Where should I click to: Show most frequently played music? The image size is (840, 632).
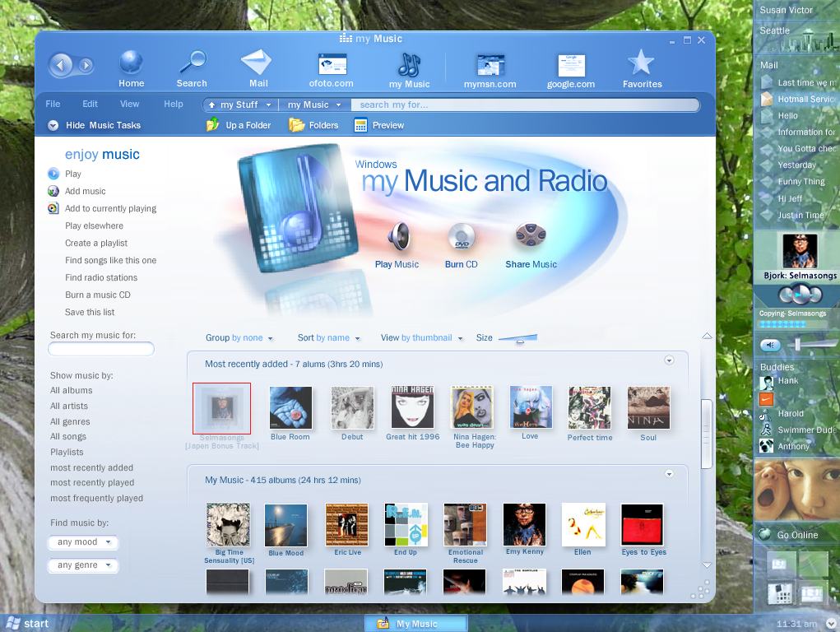tap(97, 498)
